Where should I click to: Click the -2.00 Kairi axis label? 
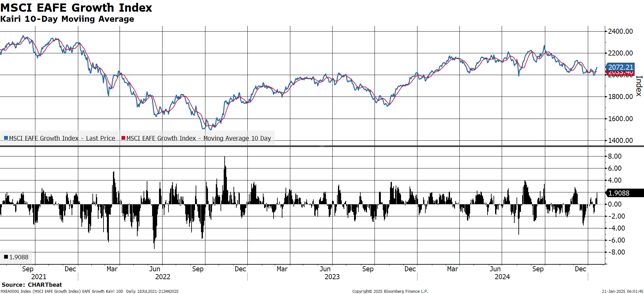coord(616,216)
